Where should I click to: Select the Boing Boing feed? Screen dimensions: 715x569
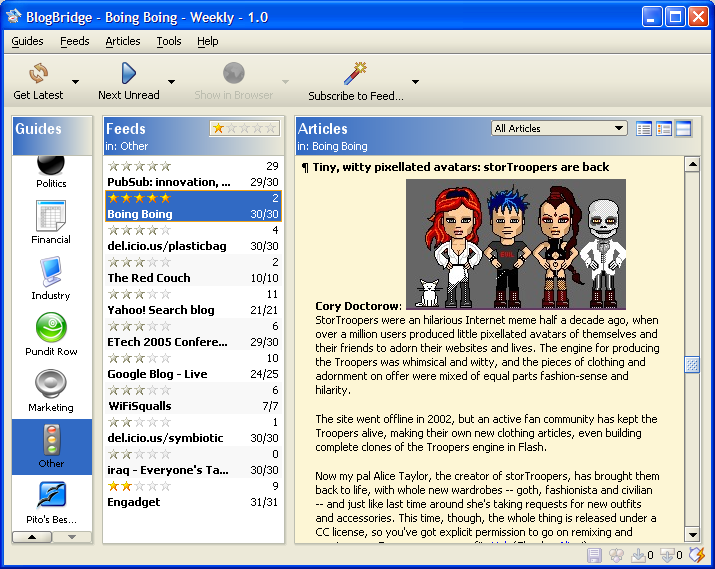tap(193, 206)
